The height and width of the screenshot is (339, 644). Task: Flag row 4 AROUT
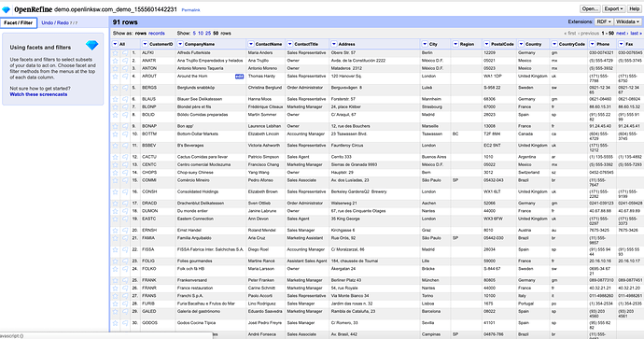[x=124, y=76]
